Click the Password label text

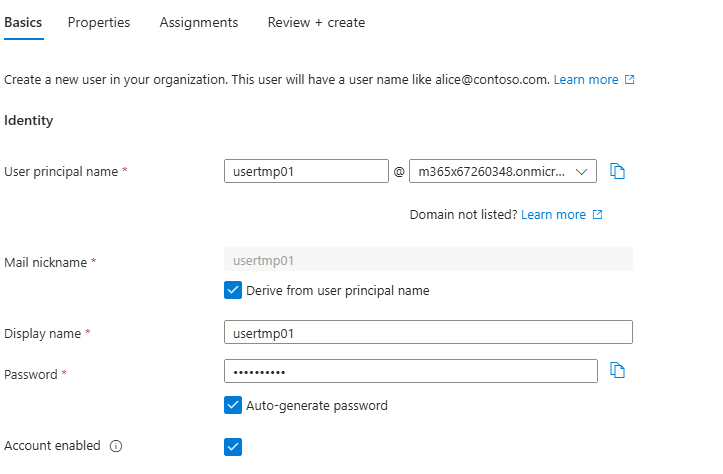coord(31,374)
